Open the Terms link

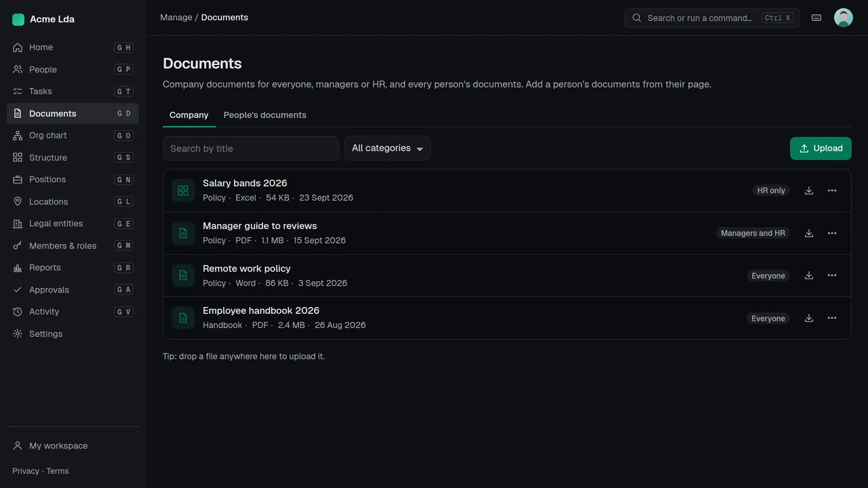58,471
